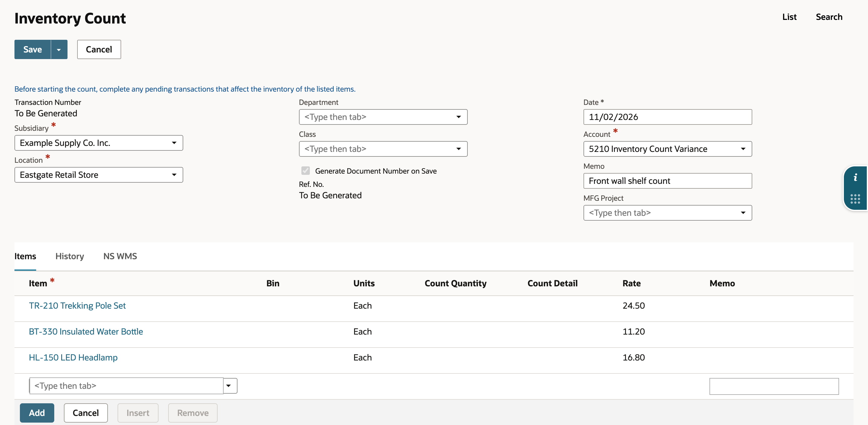Click the Rate column header

[x=631, y=283]
